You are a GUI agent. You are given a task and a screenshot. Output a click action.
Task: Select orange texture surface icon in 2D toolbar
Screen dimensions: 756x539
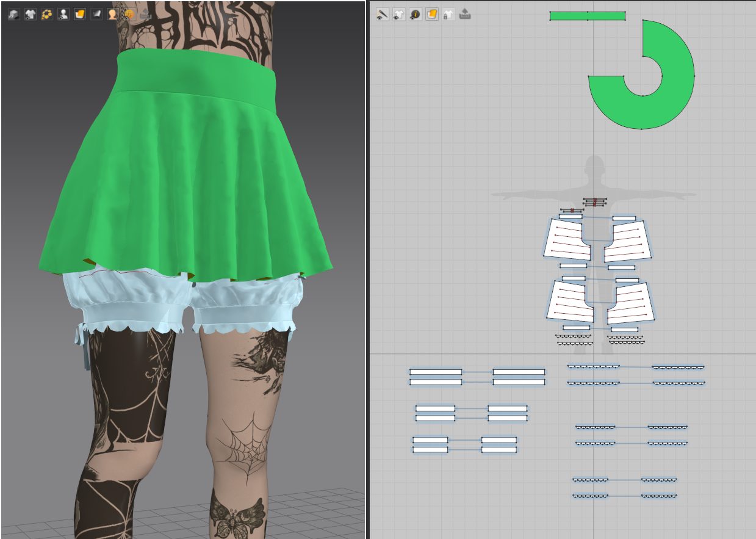431,14
